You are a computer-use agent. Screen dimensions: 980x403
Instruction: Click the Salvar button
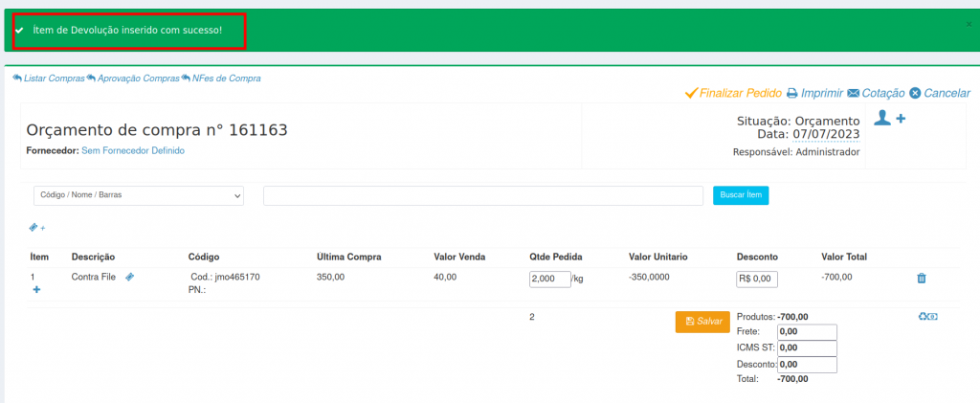pyautogui.click(x=703, y=322)
